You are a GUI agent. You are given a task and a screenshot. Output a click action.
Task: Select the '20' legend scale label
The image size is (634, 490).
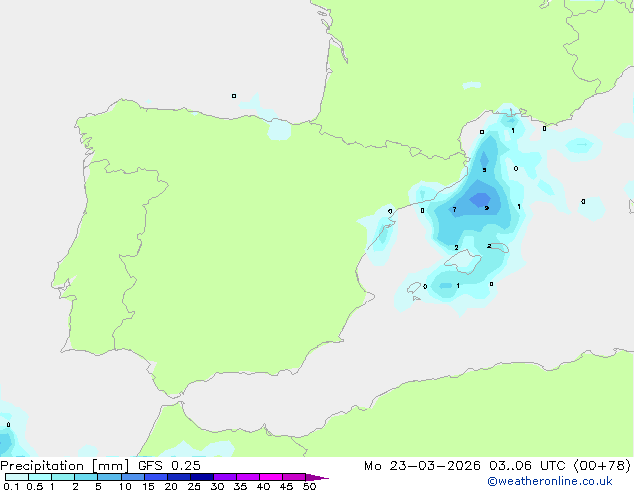coord(171,486)
